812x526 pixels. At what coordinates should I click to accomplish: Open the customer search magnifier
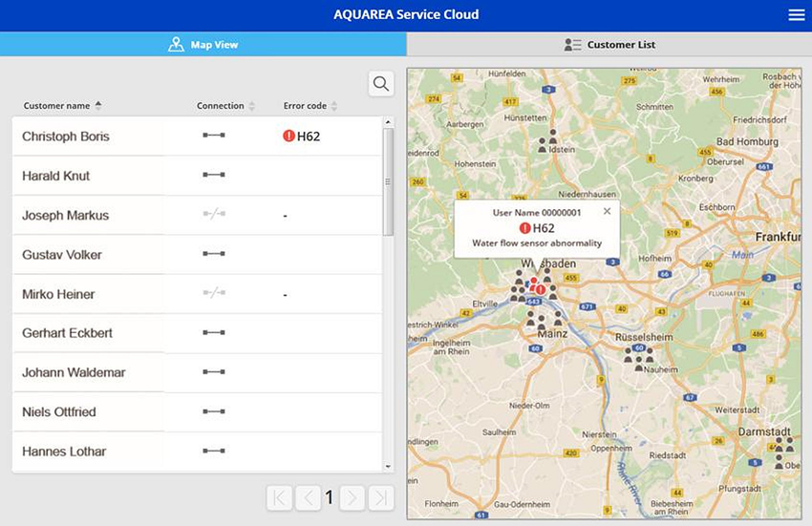click(381, 84)
